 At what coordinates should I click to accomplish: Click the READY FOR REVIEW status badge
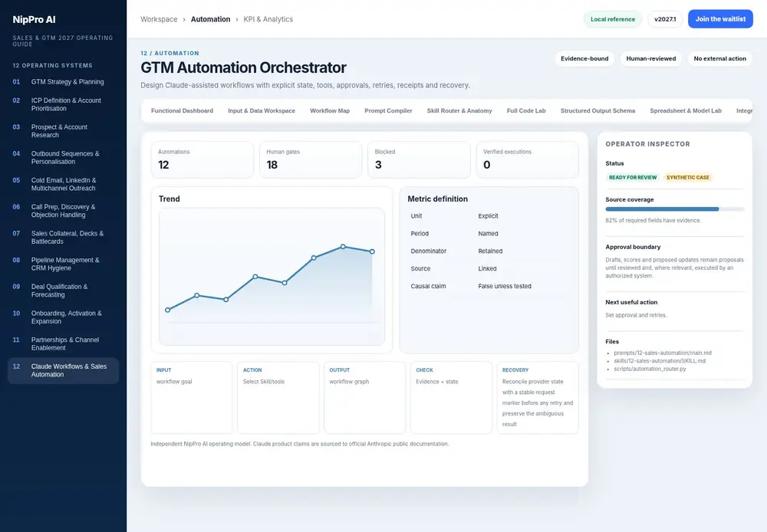coord(633,178)
